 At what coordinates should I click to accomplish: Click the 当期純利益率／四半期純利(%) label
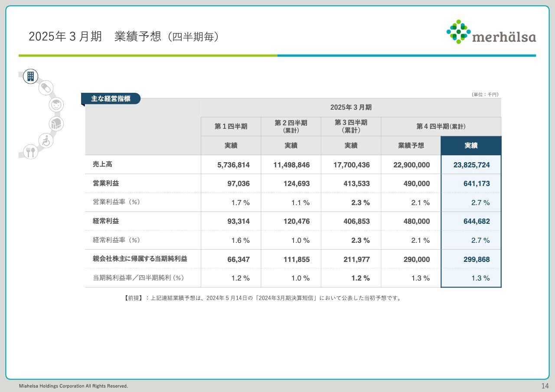[x=139, y=278]
